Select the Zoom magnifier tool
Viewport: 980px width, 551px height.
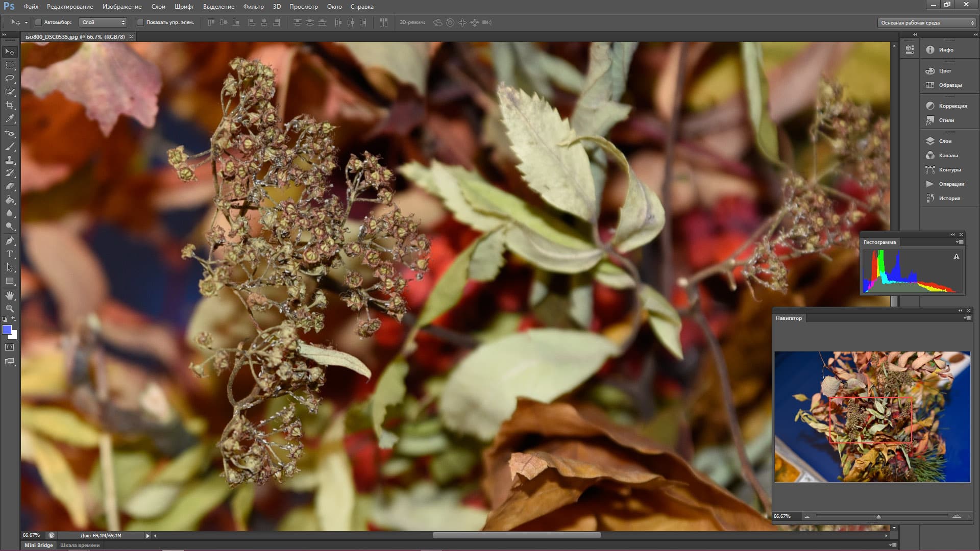click(x=10, y=309)
